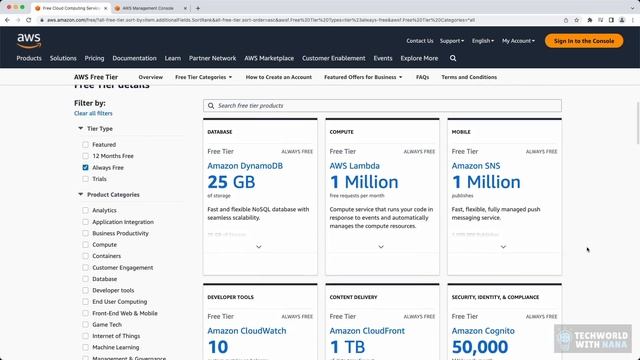The image size is (640, 360).
Task: Open the Support dropdown menu
Action: click(x=452, y=41)
